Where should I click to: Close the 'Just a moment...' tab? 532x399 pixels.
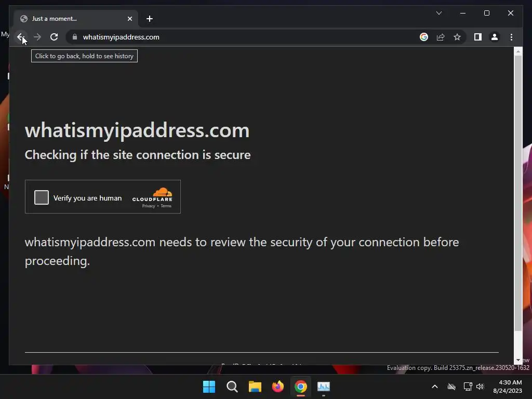[x=129, y=19]
